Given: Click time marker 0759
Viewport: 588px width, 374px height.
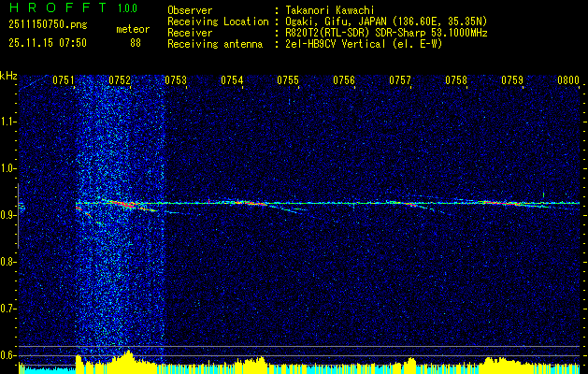Looking at the screenshot, I should (x=512, y=79).
